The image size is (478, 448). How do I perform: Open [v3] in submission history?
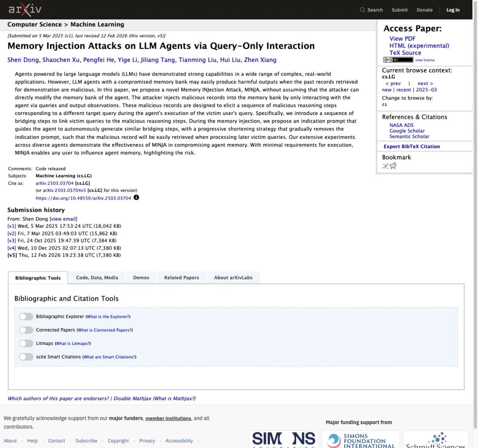point(12,241)
